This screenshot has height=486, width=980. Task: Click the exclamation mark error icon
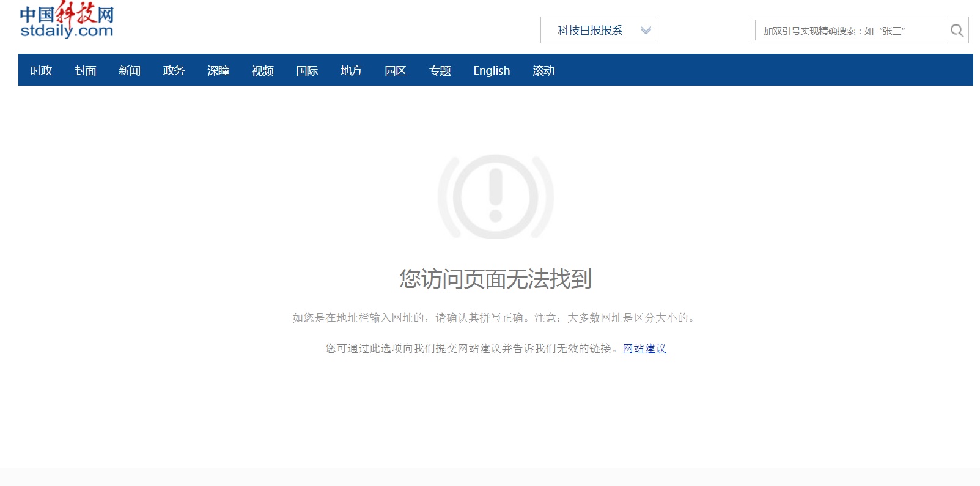(496, 196)
